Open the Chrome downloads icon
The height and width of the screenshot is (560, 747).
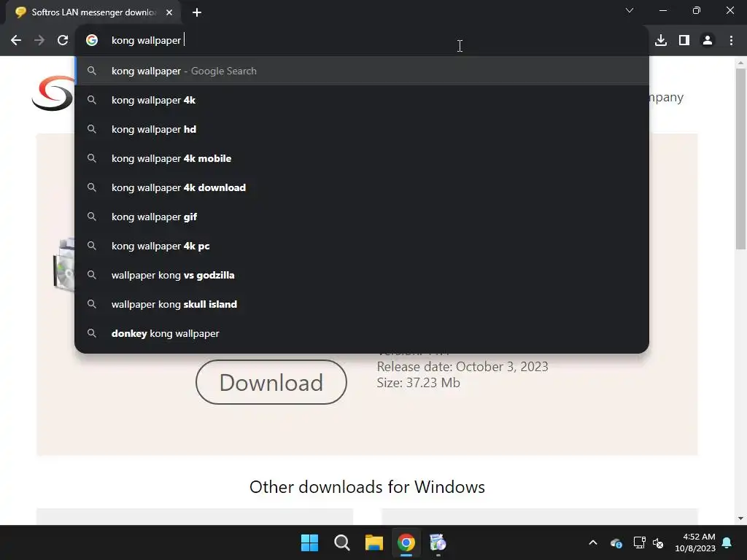[x=661, y=41]
